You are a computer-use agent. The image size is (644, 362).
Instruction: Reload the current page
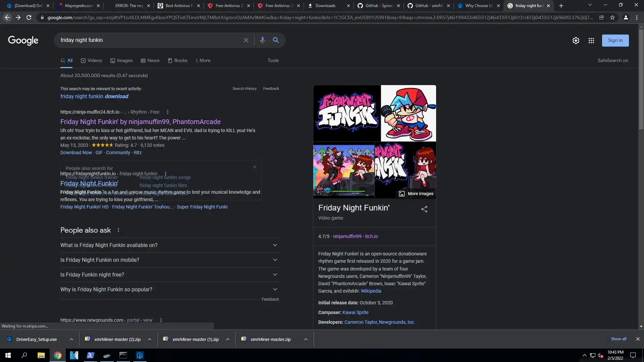[x=29, y=17]
